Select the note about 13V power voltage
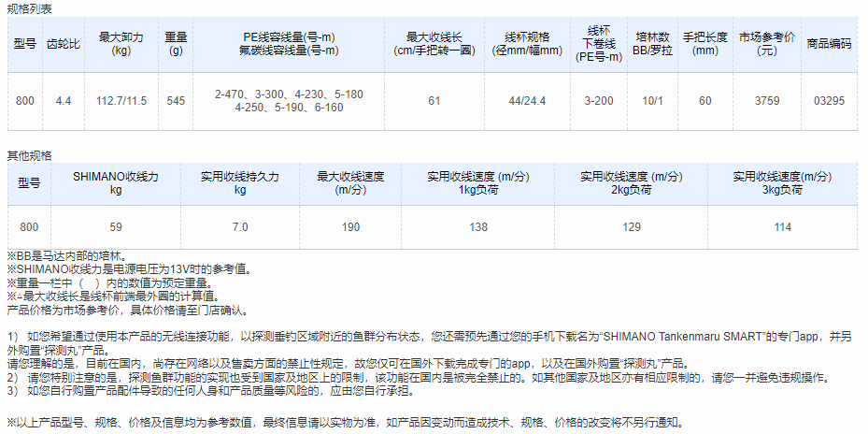The image size is (868, 434). tap(130, 269)
